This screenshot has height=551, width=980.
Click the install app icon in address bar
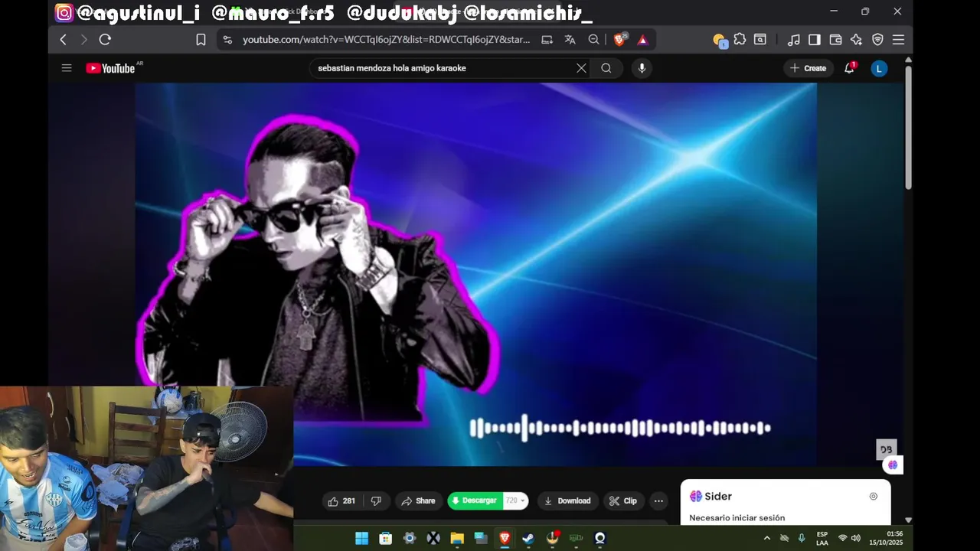(547, 40)
